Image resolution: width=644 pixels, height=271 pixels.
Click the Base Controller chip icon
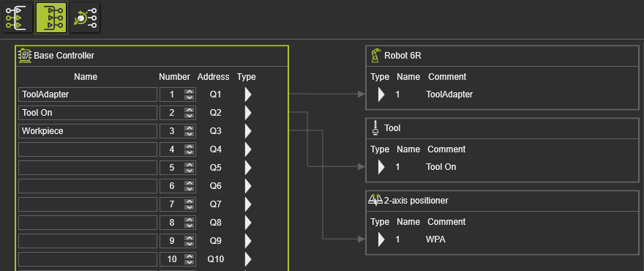tap(25, 56)
